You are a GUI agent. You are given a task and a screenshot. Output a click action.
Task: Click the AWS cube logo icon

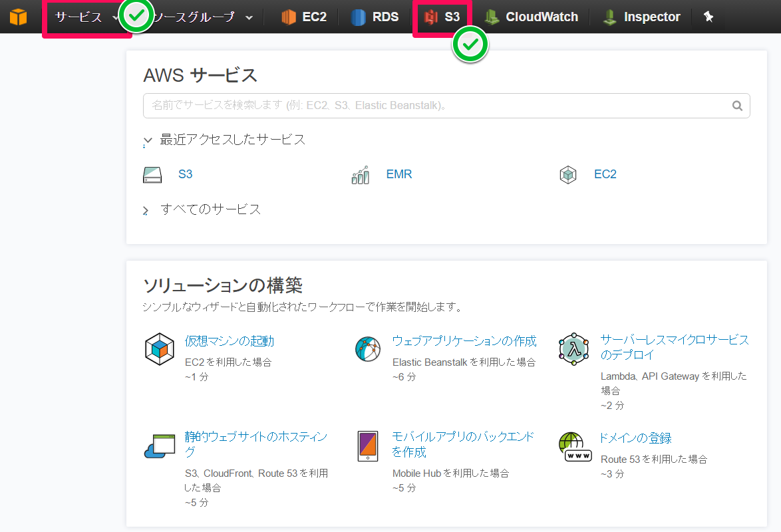point(19,17)
